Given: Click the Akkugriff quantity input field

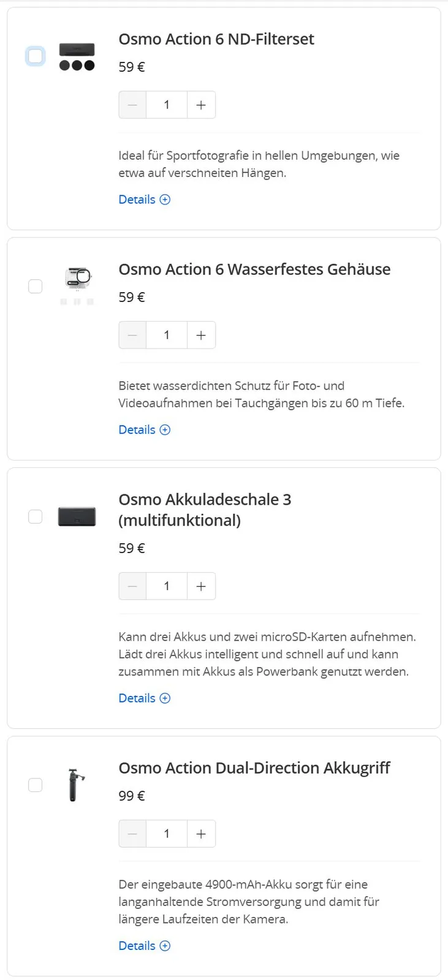Looking at the screenshot, I should coord(167,834).
